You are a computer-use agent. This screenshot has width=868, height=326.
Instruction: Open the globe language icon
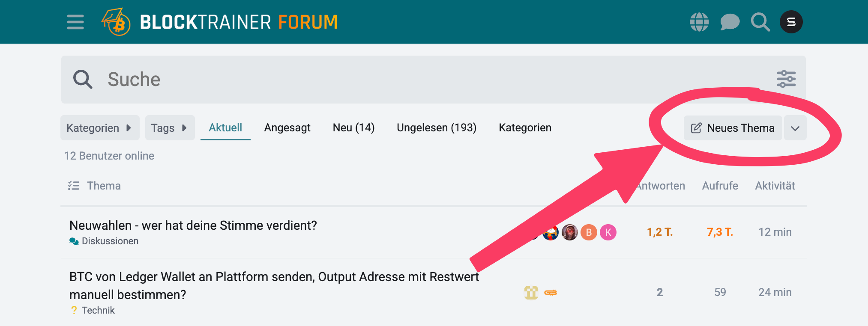699,22
